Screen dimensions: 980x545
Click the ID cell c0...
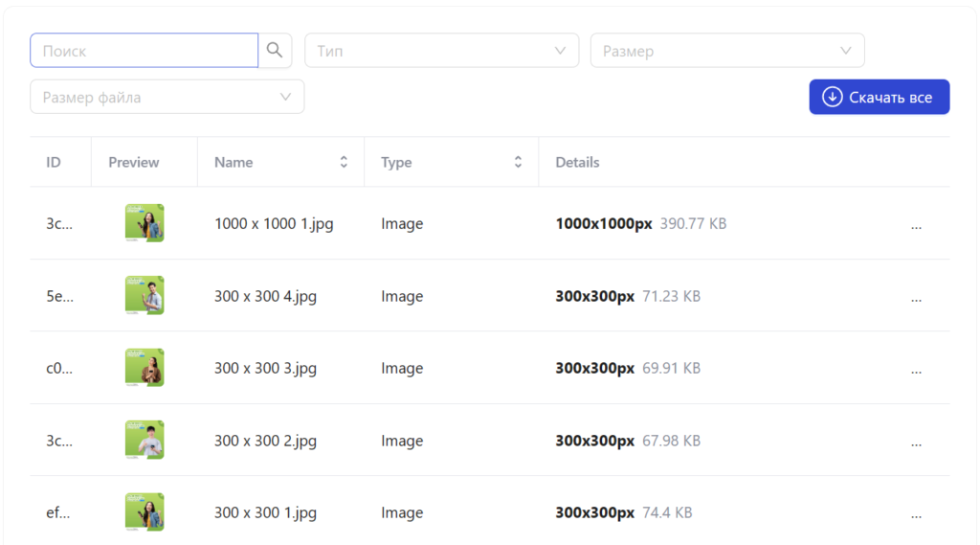click(x=59, y=368)
